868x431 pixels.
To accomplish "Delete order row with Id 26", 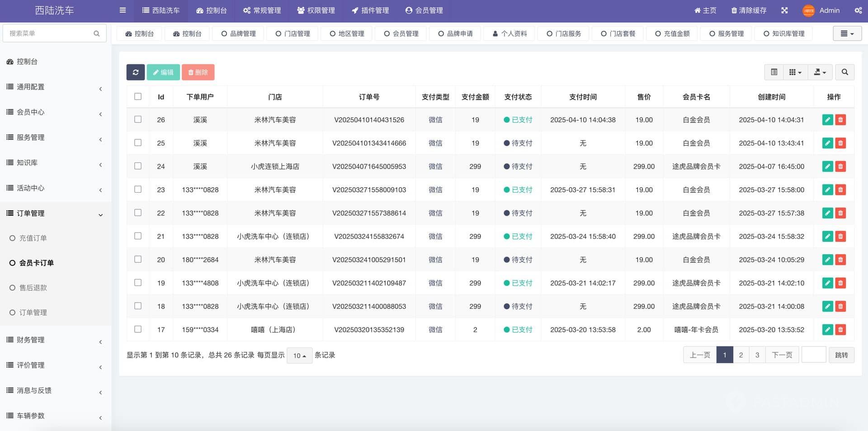I will (840, 120).
